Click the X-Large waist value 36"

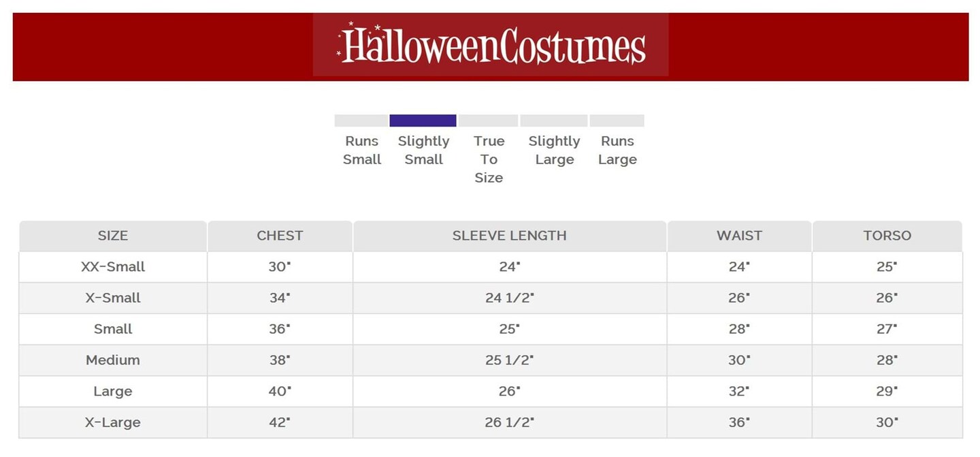point(739,422)
